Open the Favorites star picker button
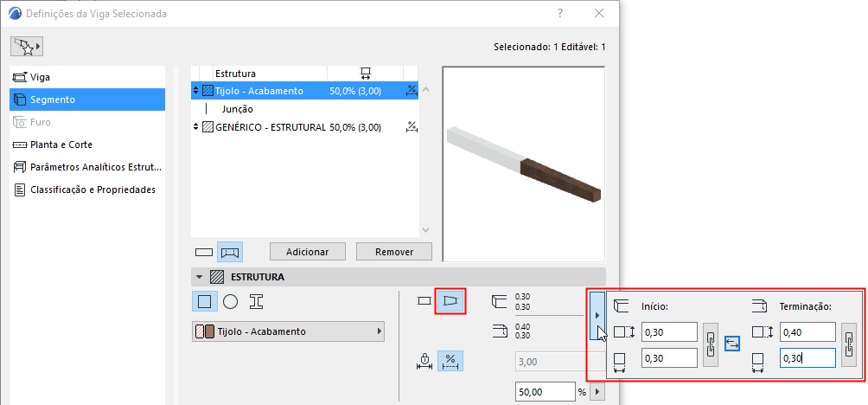Image resolution: width=868 pixels, height=405 pixels. tap(27, 47)
